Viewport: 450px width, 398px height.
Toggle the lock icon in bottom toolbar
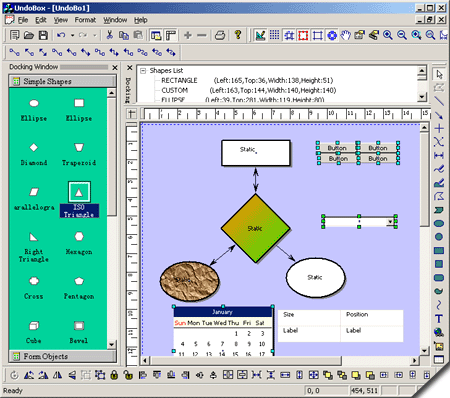[114, 375]
